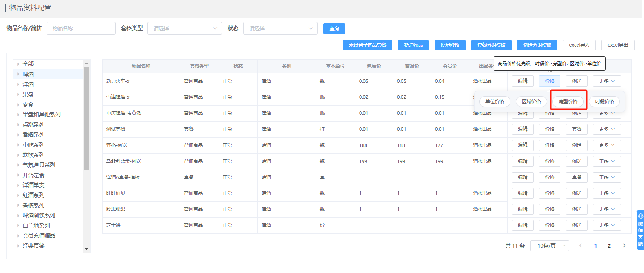Click the 微信客服 support icon
Screen dimensions: 644x273
(640, 229)
